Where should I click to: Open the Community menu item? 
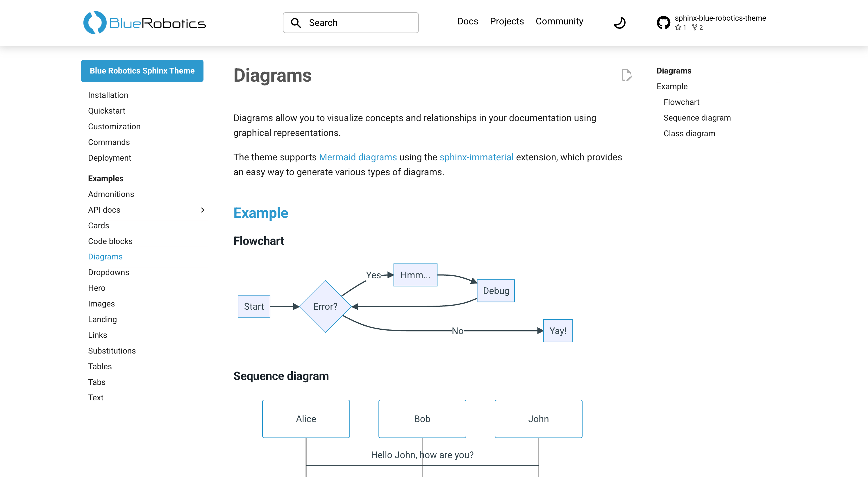point(559,21)
